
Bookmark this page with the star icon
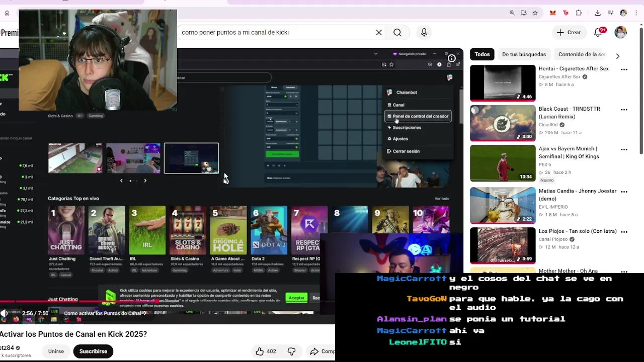click(x=535, y=13)
